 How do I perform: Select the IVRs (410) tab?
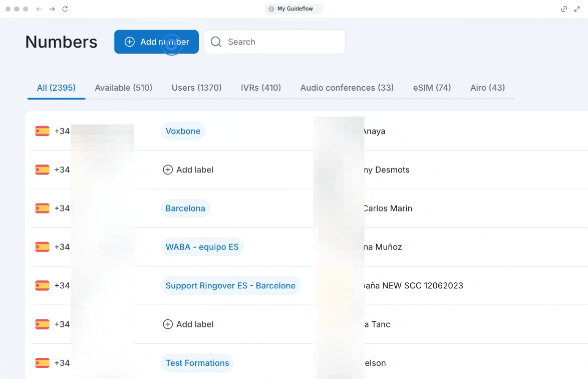click(x=260, y=88)
